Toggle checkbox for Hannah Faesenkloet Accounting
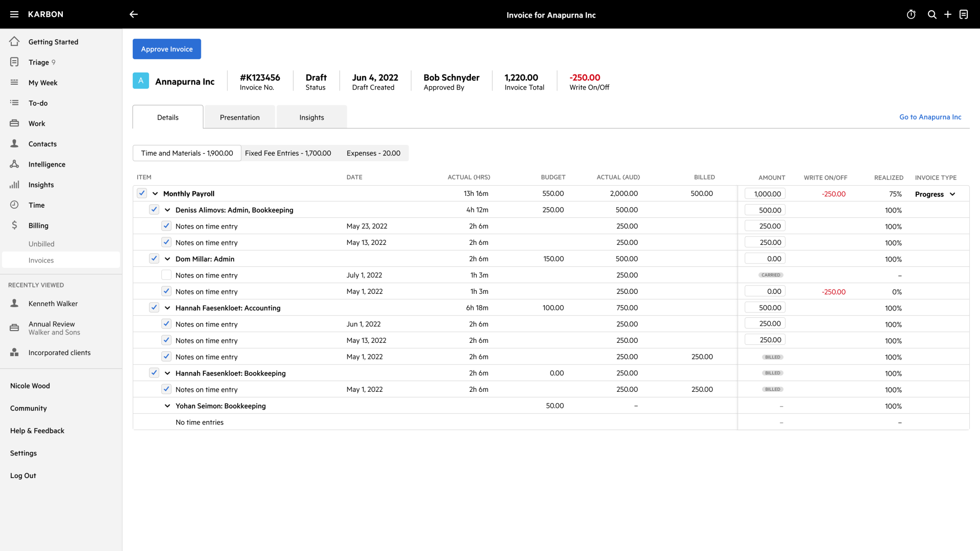Screen dimensions: 980x551 [x=153, y=308]
